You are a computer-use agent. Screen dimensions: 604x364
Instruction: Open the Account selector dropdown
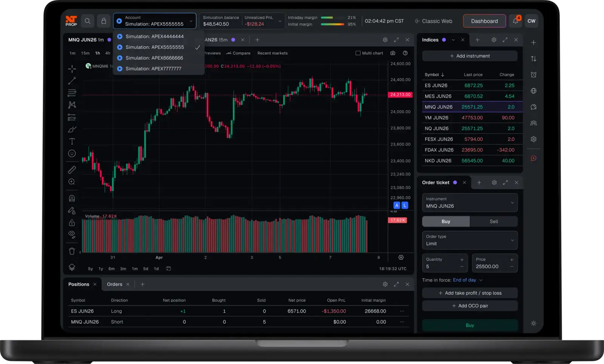tap(155, 21)
